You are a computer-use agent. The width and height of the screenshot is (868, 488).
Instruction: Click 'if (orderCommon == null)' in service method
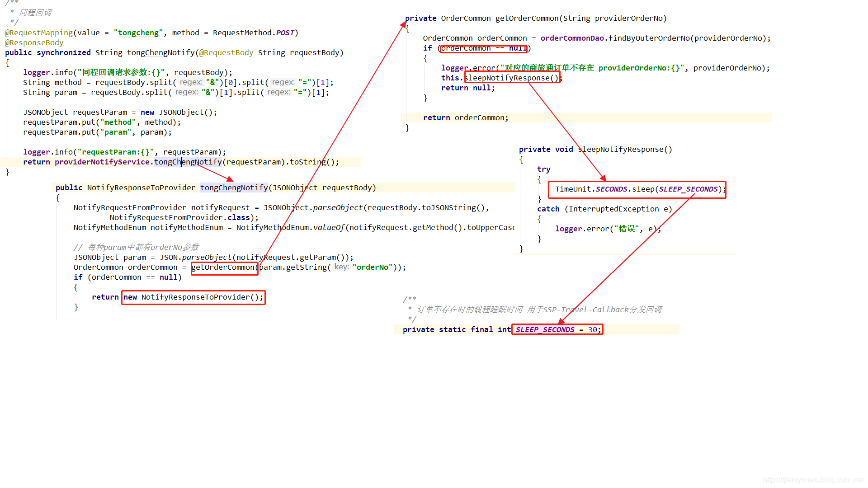pos(127,277)
